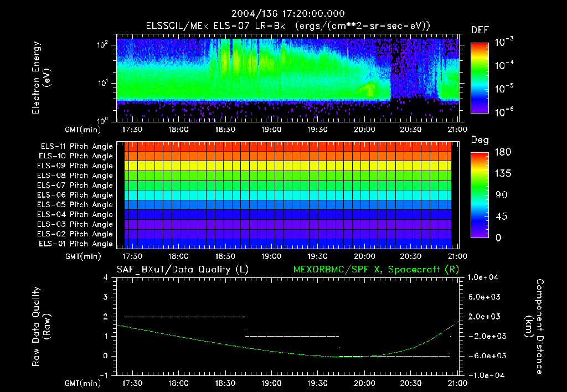Click the 135 tick on the Deg scale
Image resolution: width=567 pixels, height=392 pixels.
[503, 173]
